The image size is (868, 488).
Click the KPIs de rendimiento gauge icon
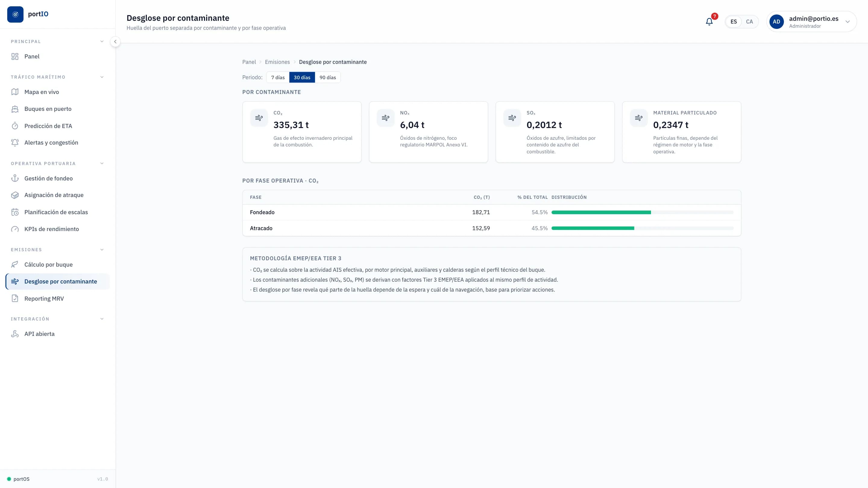pos(15,229)
